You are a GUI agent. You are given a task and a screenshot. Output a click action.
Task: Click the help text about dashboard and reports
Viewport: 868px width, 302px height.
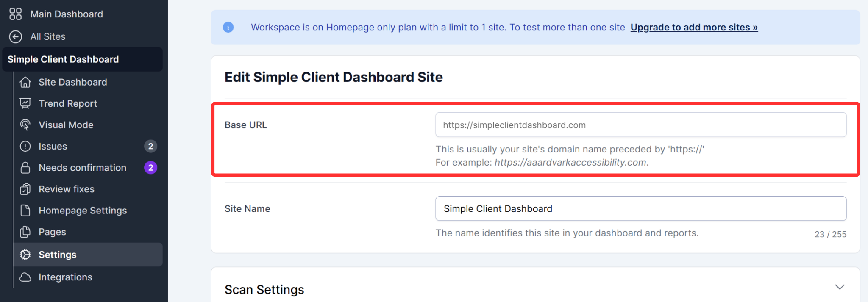pos(567,233)
